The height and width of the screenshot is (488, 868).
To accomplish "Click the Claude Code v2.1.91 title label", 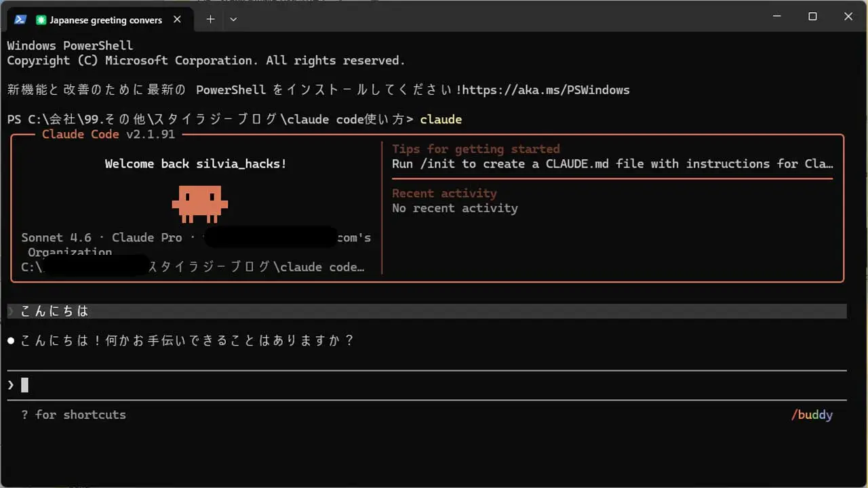I will click(x=108, y=134).
